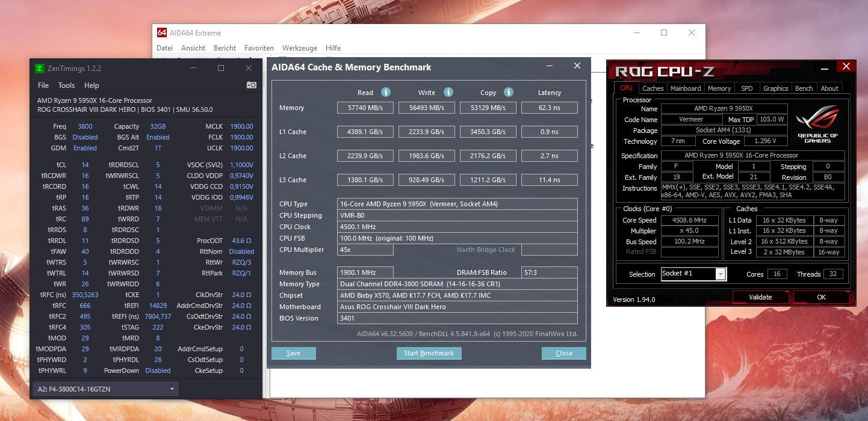Open the Datei menu in AIDA64

pos(164,48)
